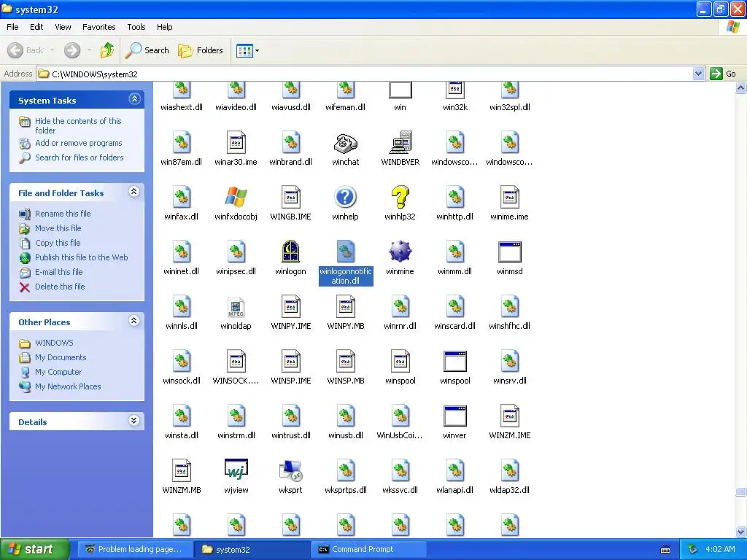This screenshot has width=747, height=560.
Task: Click Copy this file
Action: click(58, 243)
